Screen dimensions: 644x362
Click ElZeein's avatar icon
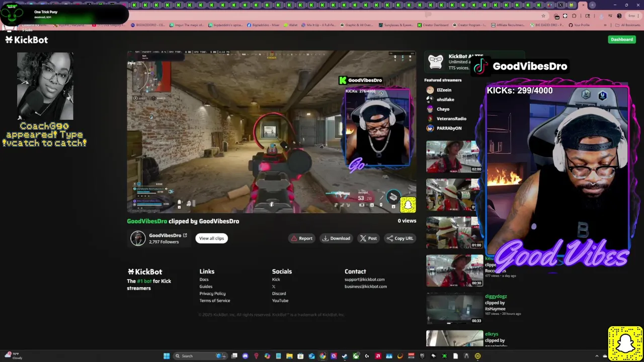point(430,90)
